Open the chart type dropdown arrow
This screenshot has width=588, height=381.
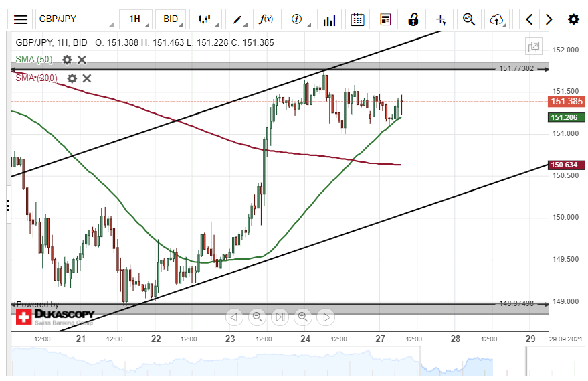coord(217,25)
